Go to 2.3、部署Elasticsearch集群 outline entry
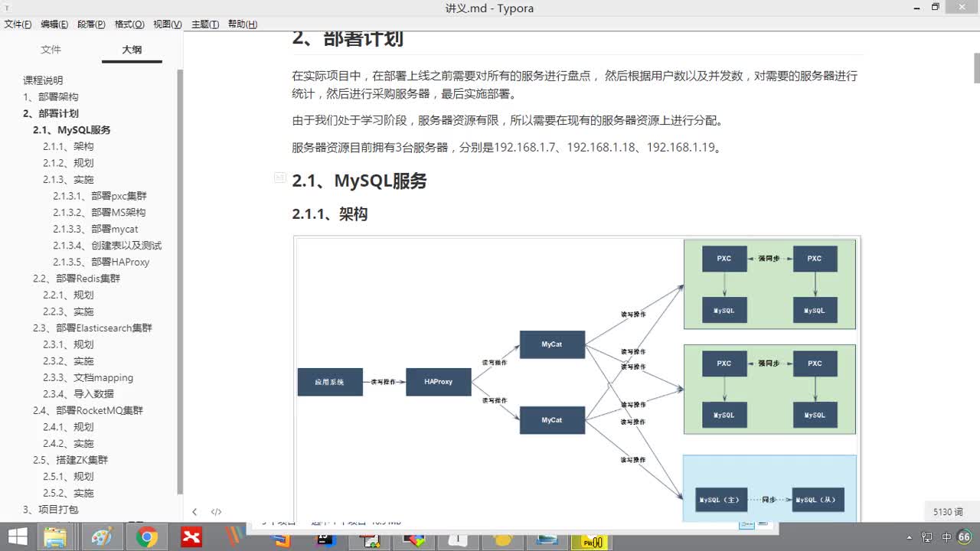 [x=93, y=328]
